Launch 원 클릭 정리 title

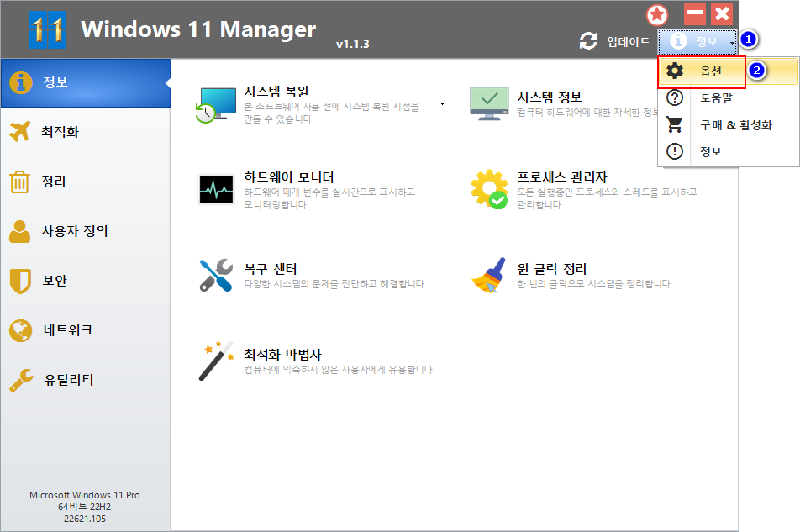[551, 269]
